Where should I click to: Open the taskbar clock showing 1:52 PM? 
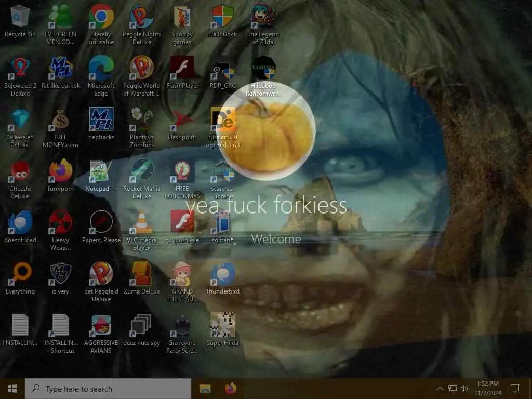[488, 389]
